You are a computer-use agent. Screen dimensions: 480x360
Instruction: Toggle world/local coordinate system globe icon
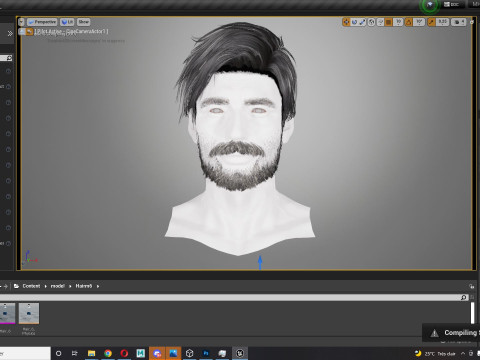pos(371,22)
